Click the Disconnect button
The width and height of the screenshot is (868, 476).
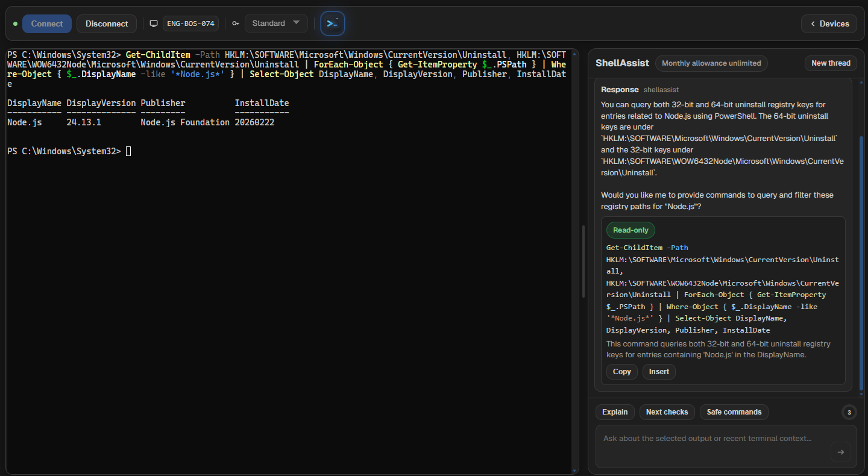tap(107, 23)
